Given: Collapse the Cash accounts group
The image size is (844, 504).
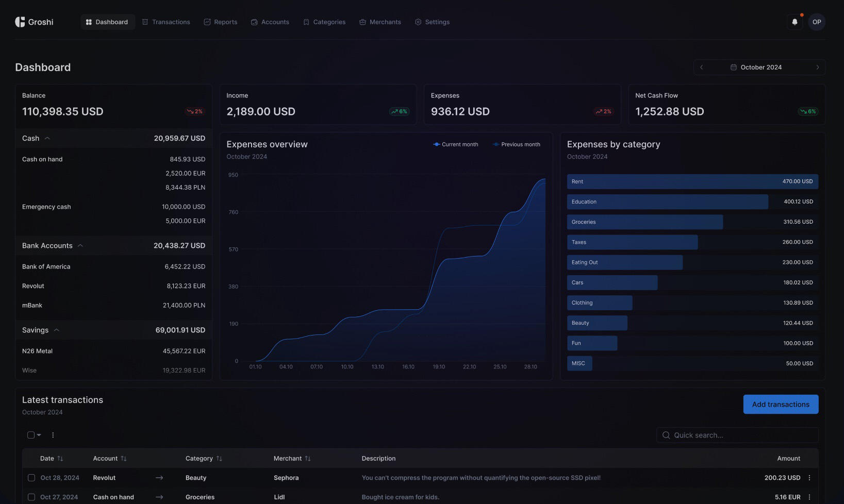Looking at the screenshot, I should (x=47, y=139).
